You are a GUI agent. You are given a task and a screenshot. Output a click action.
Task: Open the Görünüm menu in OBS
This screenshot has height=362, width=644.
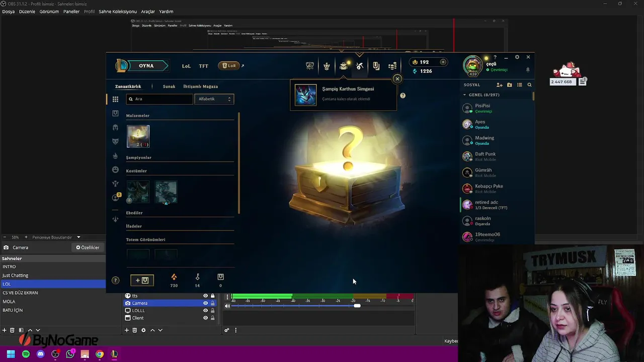[49, 12]
